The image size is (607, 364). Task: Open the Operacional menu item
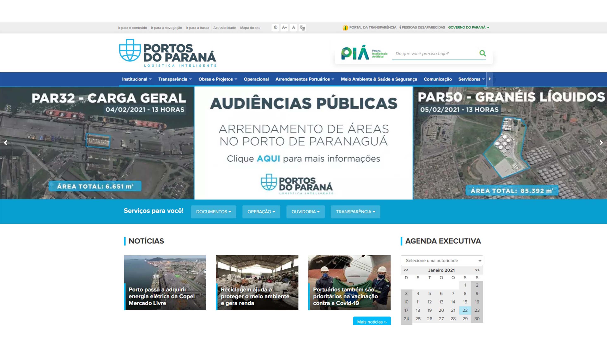(256, 79)
